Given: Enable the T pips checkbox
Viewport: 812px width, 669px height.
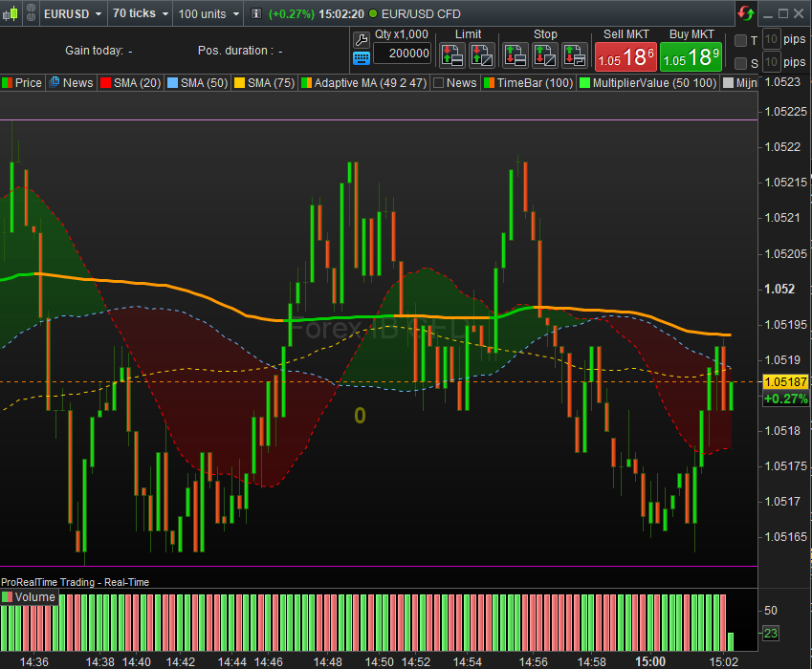Looking at the screenshot, I should tap(740, 40).
